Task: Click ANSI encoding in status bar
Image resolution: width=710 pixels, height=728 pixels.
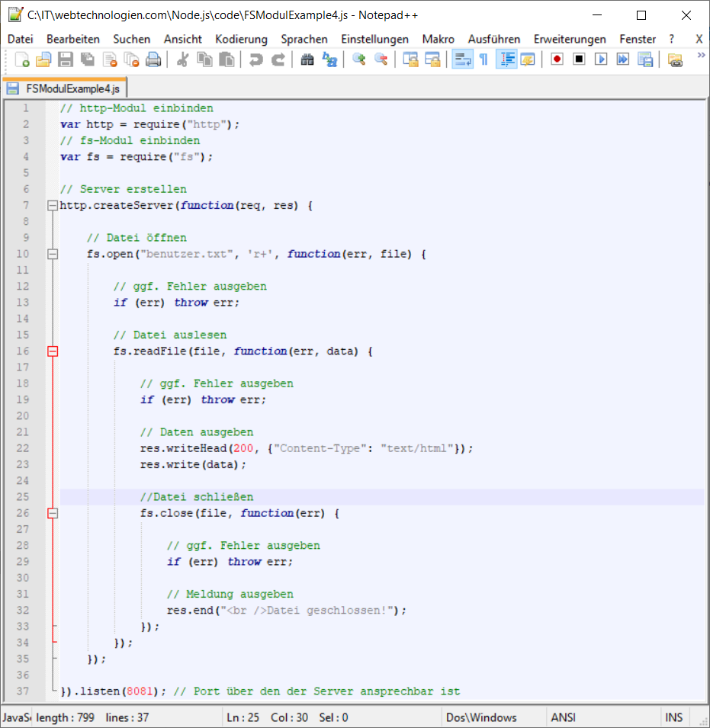Action: 563,717
